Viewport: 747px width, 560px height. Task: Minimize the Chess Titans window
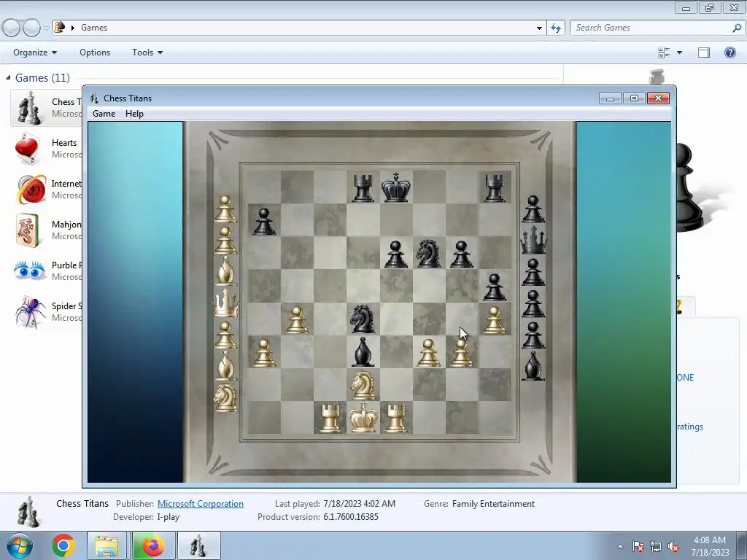tap(611, 98)
